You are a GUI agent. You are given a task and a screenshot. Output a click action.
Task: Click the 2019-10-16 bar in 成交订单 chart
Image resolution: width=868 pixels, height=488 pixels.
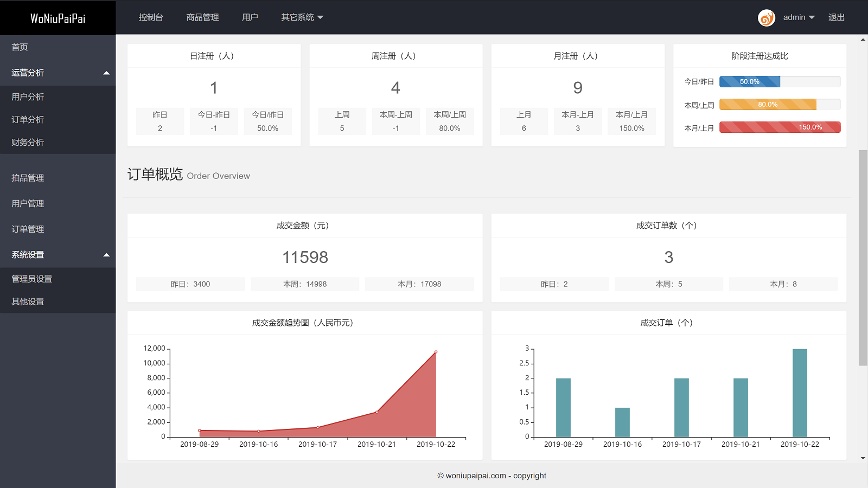[x=622, y=422]
